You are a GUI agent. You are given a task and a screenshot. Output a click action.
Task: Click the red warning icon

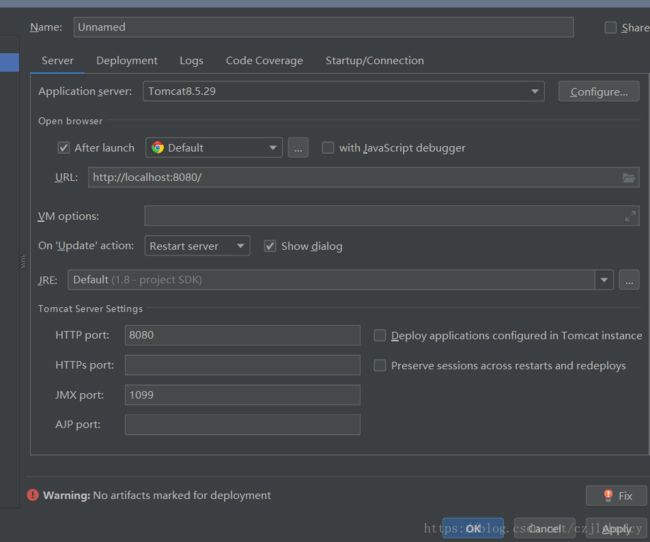[x=32, y=495]
